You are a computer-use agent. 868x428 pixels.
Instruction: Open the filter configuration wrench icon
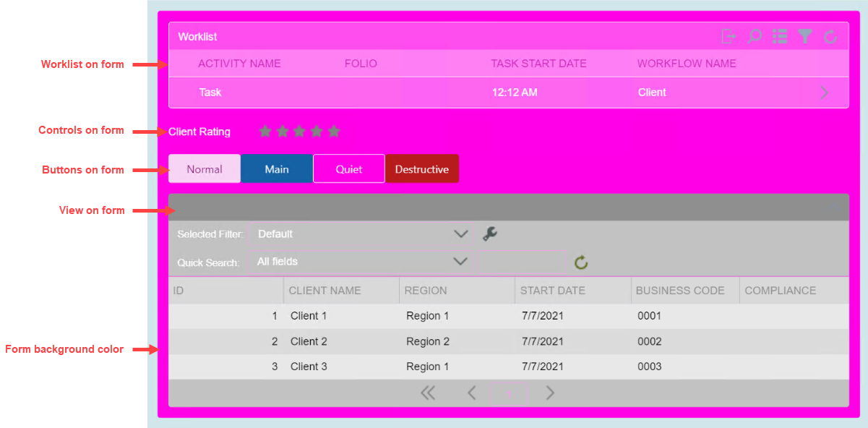click(490, 234)
